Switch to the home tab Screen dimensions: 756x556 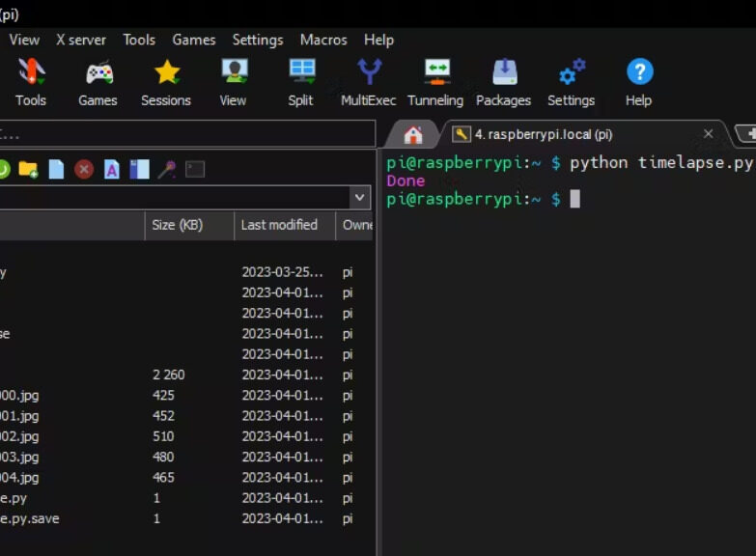coord(413,134)
